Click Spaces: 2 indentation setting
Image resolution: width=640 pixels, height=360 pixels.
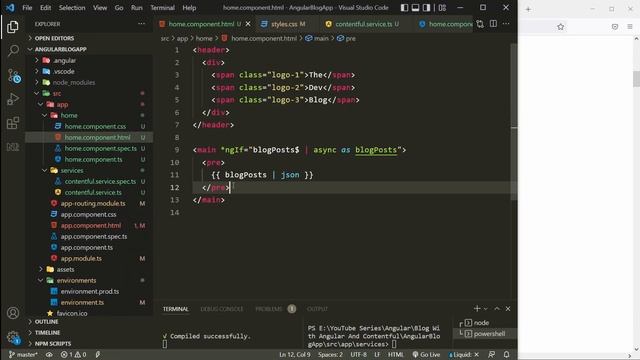(x=330, y=354)
